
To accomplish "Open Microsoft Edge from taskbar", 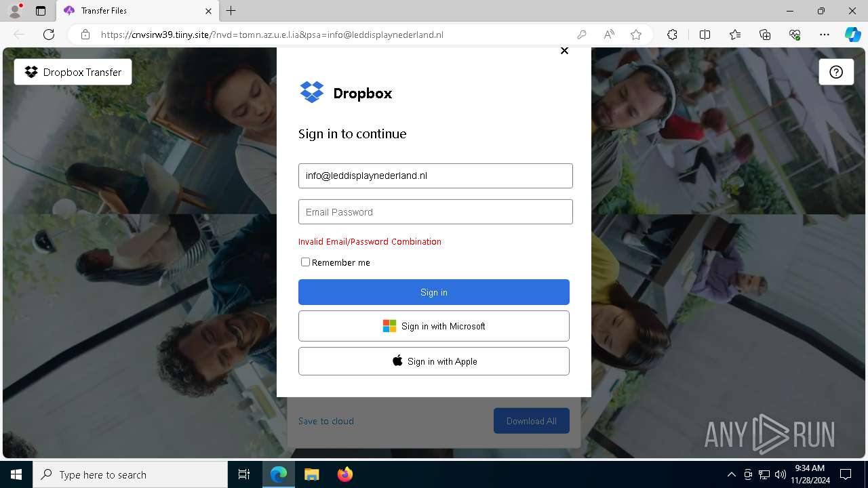I will click(279, 474).
